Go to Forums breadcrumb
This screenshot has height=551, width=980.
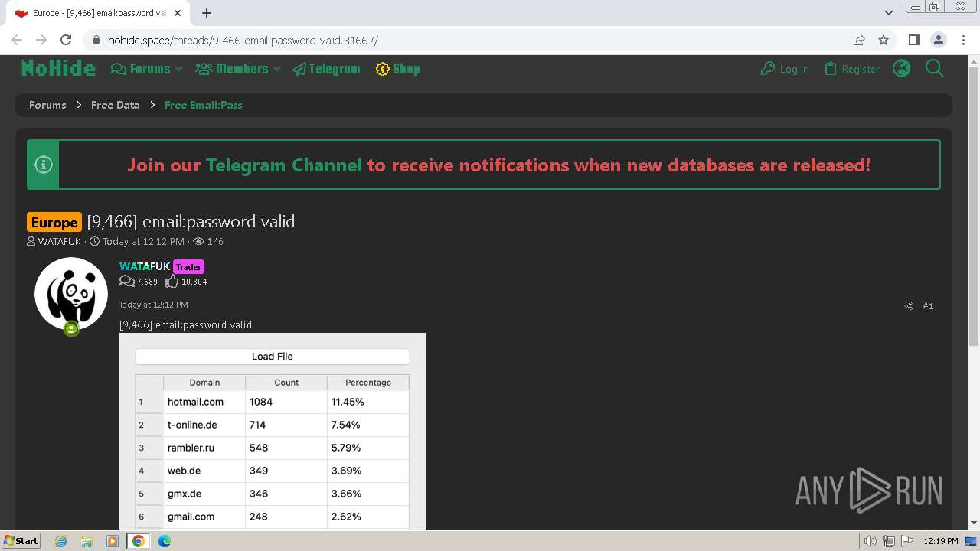click(47, 105)
